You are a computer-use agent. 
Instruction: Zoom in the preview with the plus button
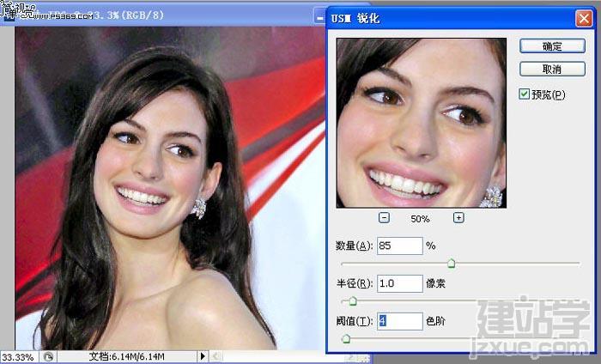click(458, 218)
